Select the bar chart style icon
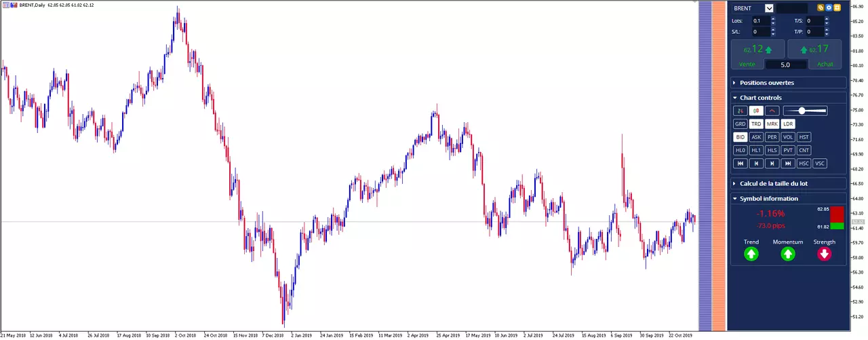 click(x=740, y=111)
